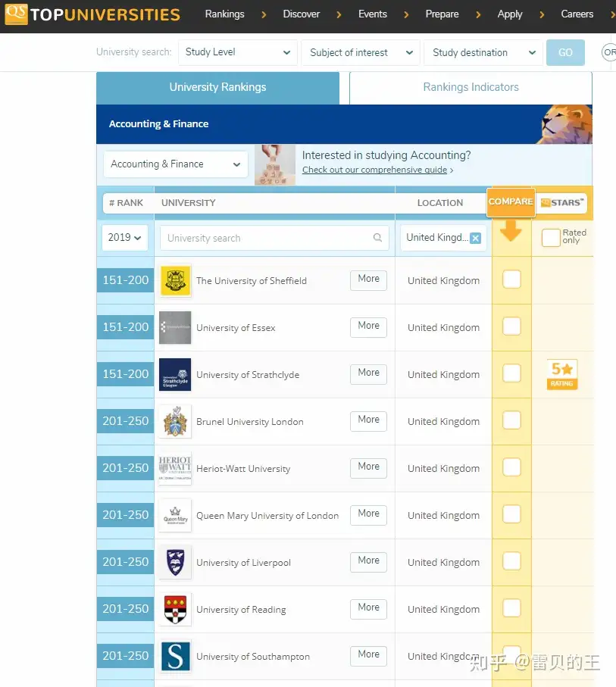616x687 pixels.
Task: Click More for University of Reading
Action: tap(369, 608)
